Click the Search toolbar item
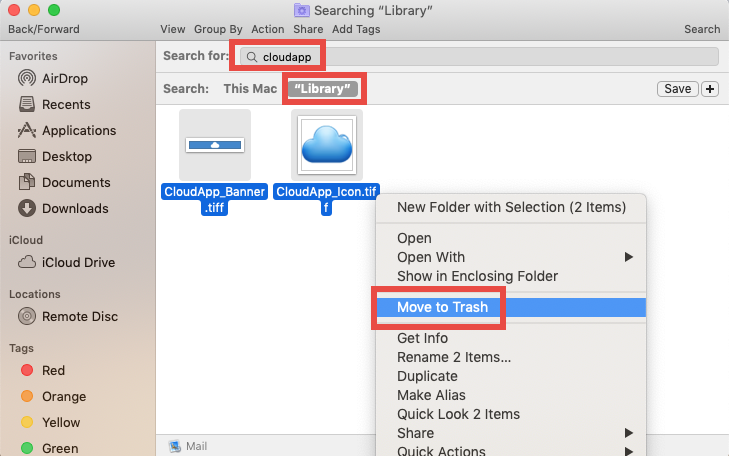 pos(702,29)
